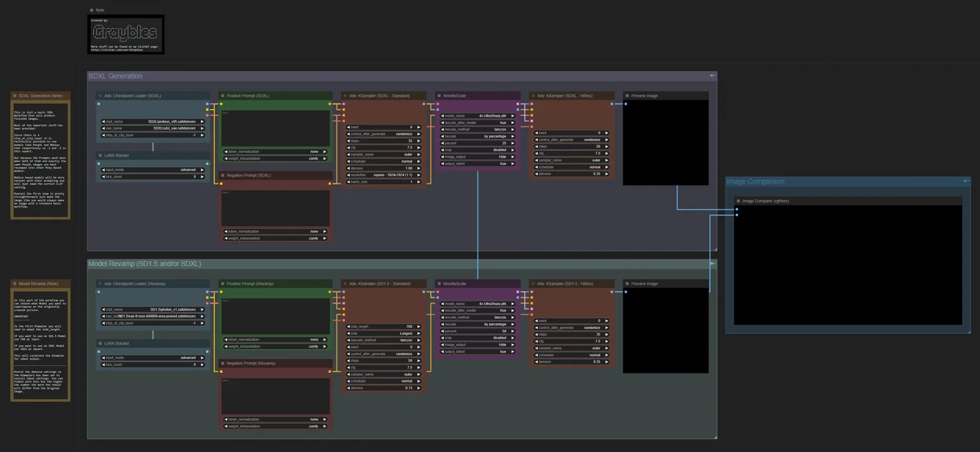Click into the Negative Prompt (SDXL) text box
The height and width of the screenshot is (452, 980).
(276, 208)
